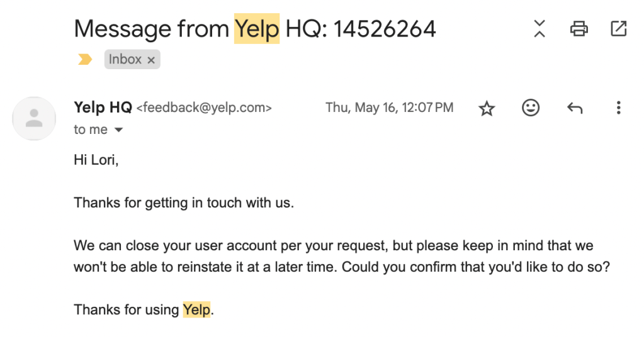Click the Thu, May 16 timestamp

pos(389,108)
